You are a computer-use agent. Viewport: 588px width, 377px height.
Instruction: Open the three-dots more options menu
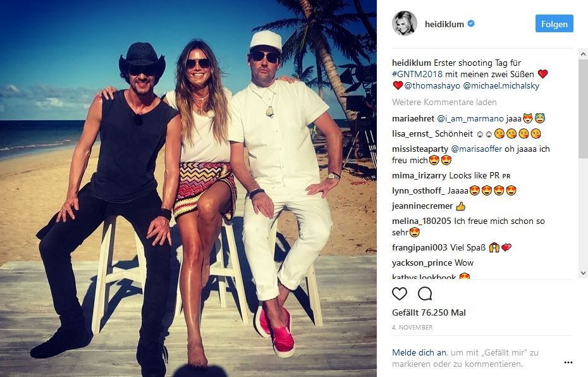(x=568, y=362)
